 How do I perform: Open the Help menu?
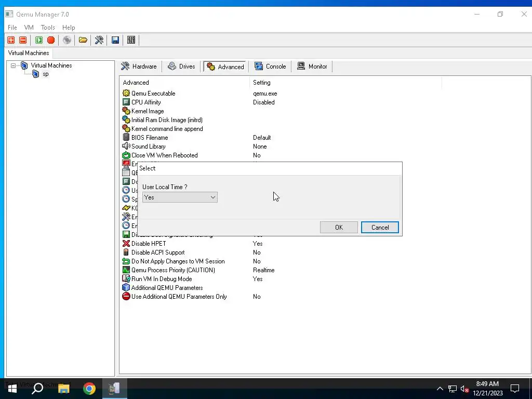[69, 28]
